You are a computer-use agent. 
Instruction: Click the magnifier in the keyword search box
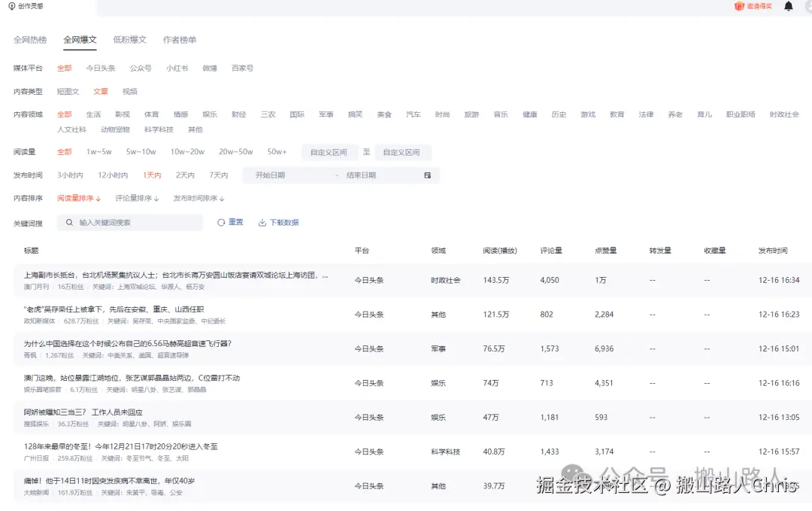(x=71, y=223)
